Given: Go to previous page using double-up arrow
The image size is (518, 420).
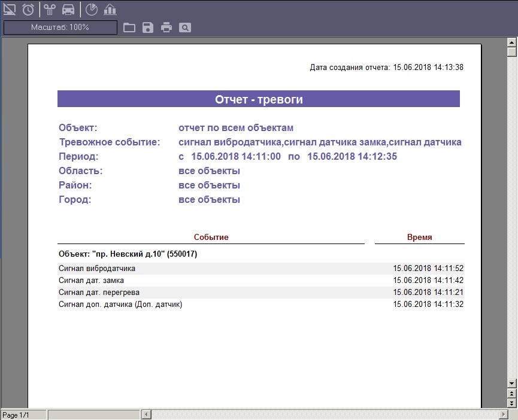Looking at the screenshot, I should [511, 393].
